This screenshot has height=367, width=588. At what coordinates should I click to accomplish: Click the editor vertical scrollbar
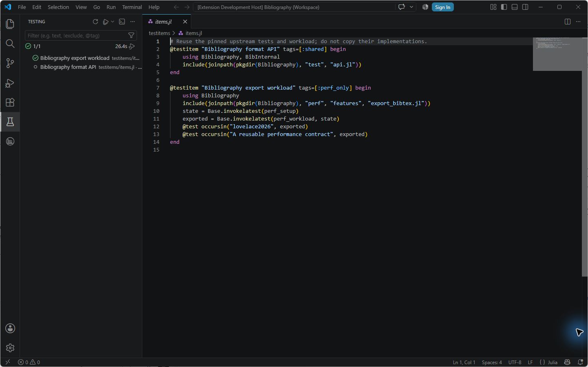coord(585,157)
